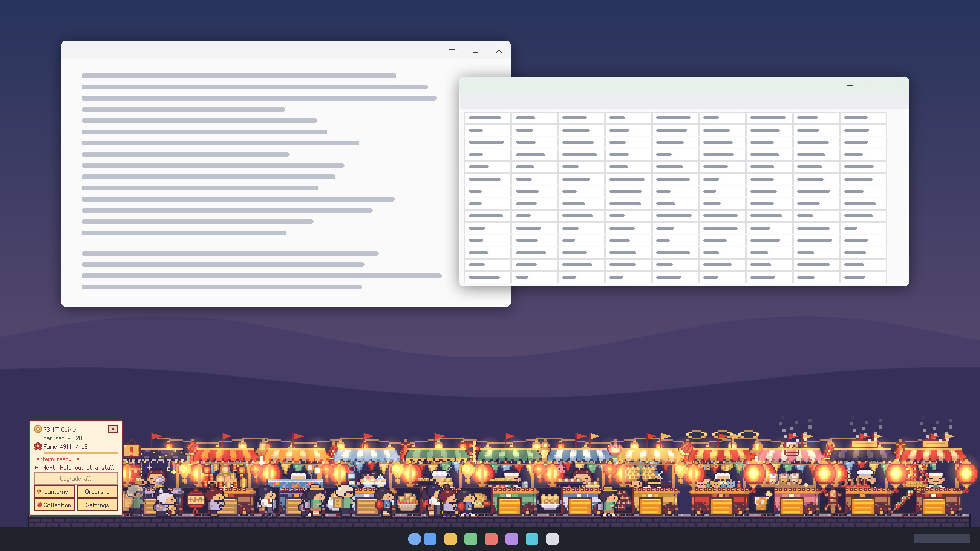This screenshot has width=980, height=551.
Task: Maximize the spreadsheet window
Action: coord(873,85)
